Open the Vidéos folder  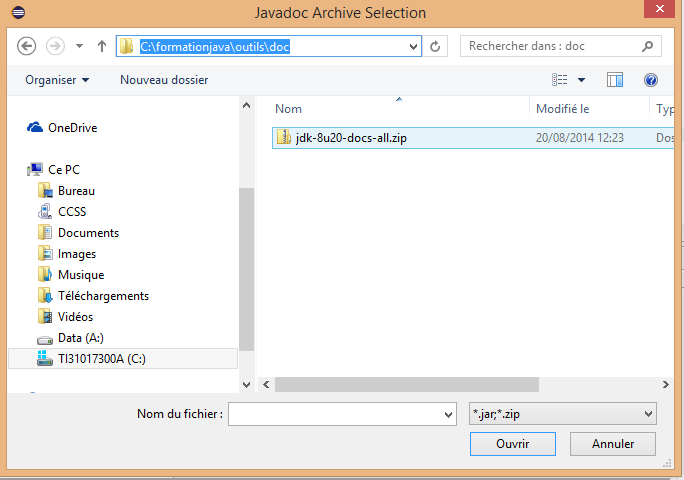coord(75,317)
